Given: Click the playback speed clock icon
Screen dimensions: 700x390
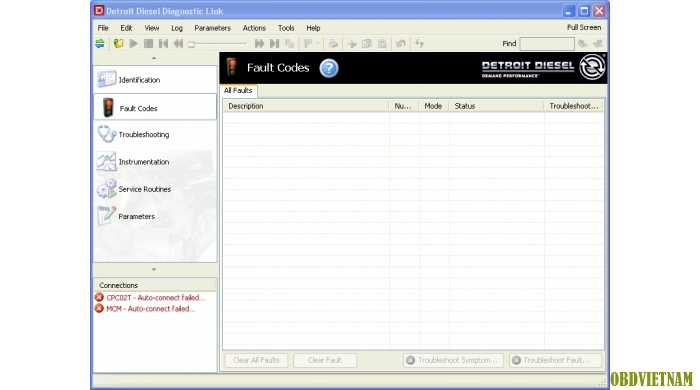Looking at the screenshot, I should [290, 44].
